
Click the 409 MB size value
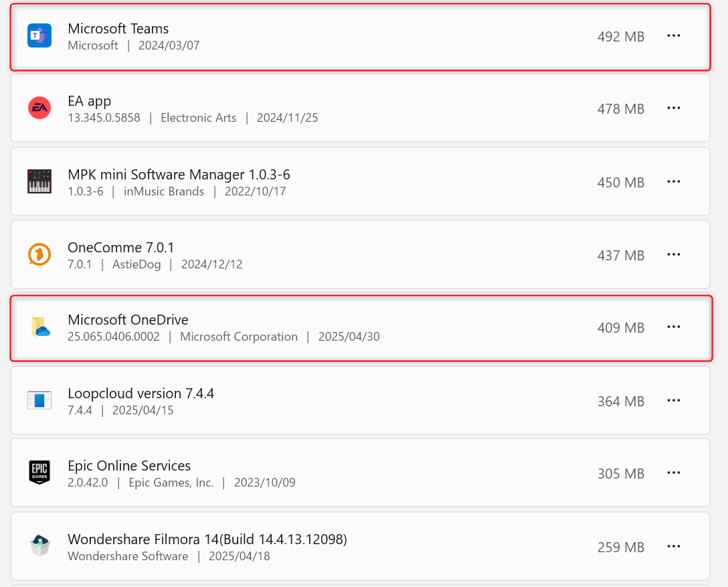click(x=621, y=328)
